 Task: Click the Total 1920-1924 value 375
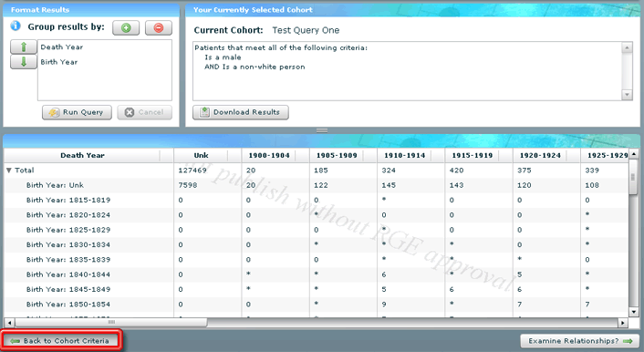coord(525,171)
